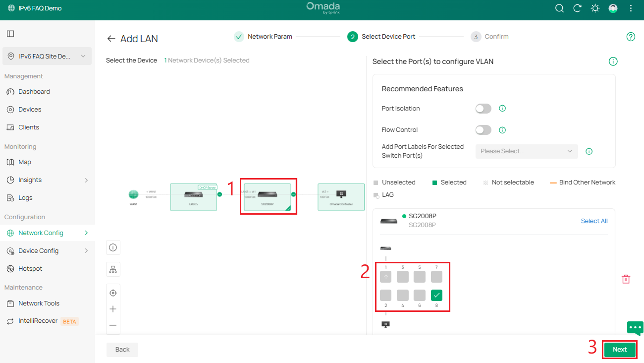Select the Omada Controller node

(x=341, y=197)
